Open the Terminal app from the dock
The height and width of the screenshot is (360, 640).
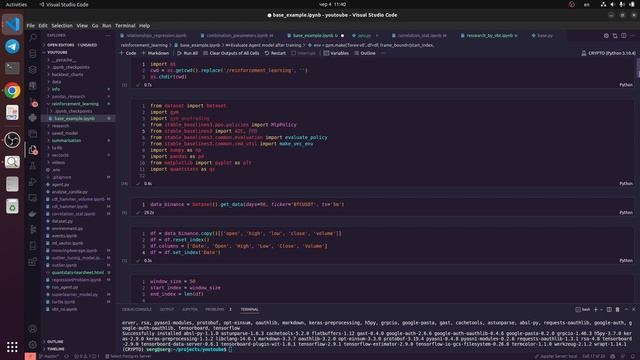(x=12, y=68)
